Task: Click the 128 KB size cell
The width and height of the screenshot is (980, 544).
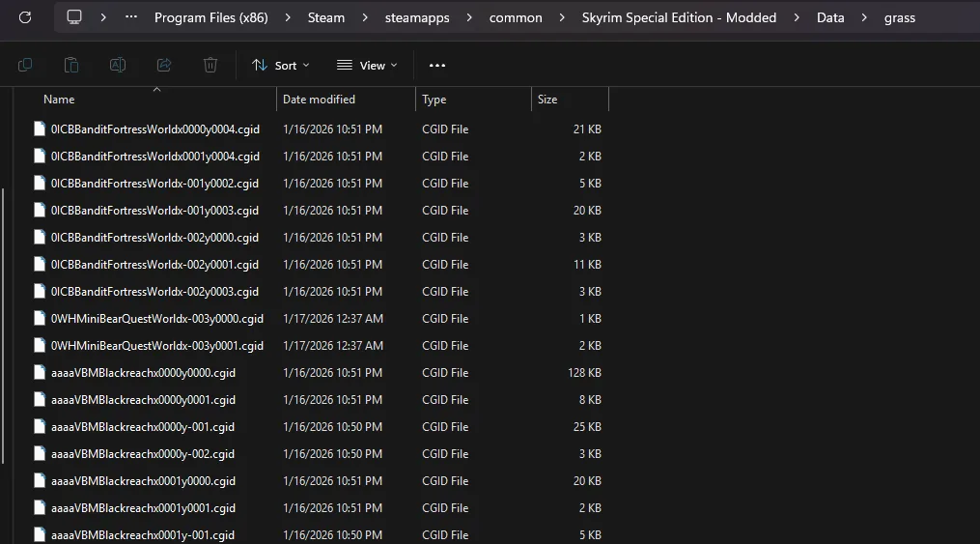Action: [584, 373]
